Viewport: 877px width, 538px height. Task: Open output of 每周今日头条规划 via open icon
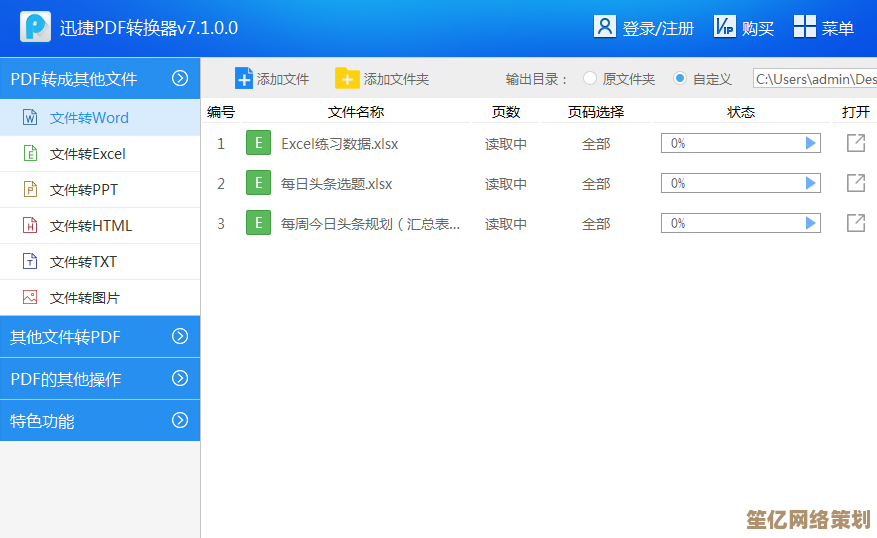click(x=856, y=223)
